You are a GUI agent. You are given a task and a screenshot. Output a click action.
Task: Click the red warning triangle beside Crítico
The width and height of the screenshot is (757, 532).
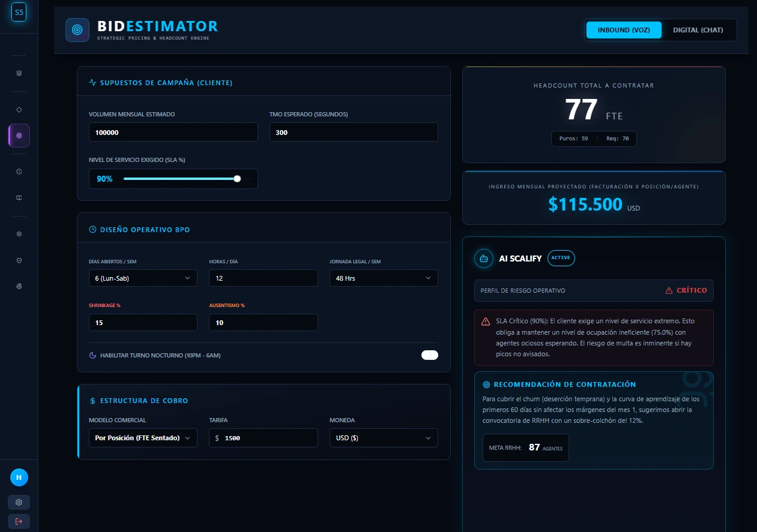tap(669, 290)
